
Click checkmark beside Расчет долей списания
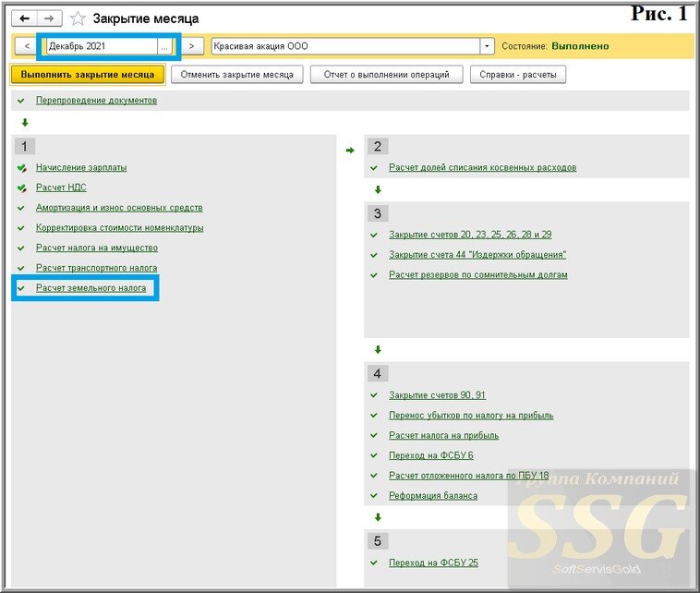(x=374, y=168)
